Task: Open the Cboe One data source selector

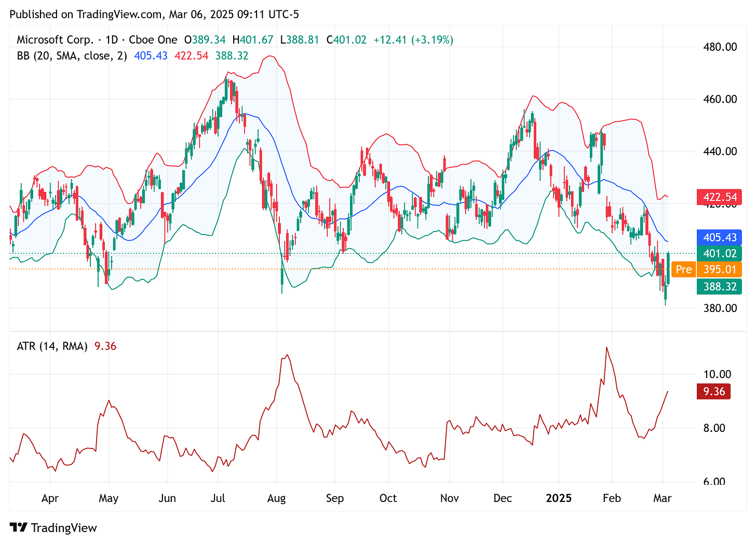Action: click(153, 39)
